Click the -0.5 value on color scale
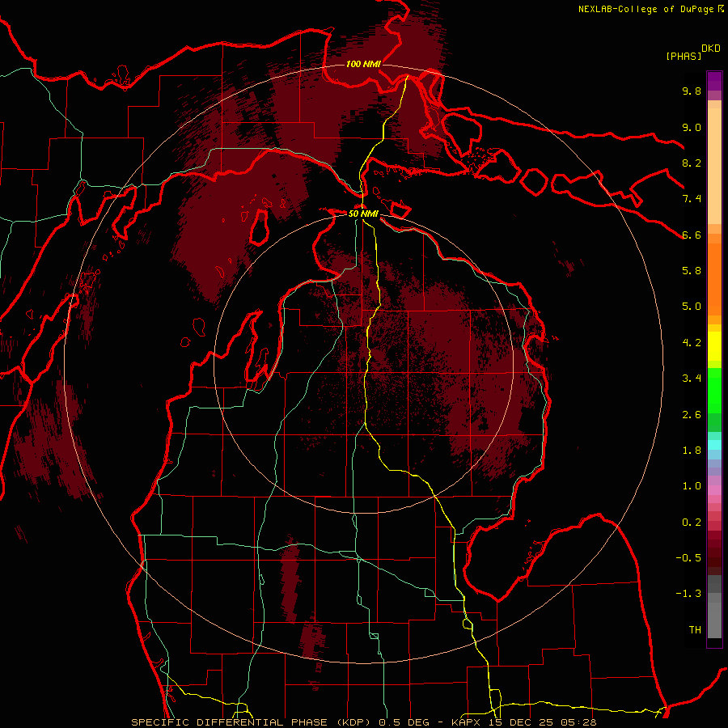Screen dimensions: 728x728 coord(688,558)
